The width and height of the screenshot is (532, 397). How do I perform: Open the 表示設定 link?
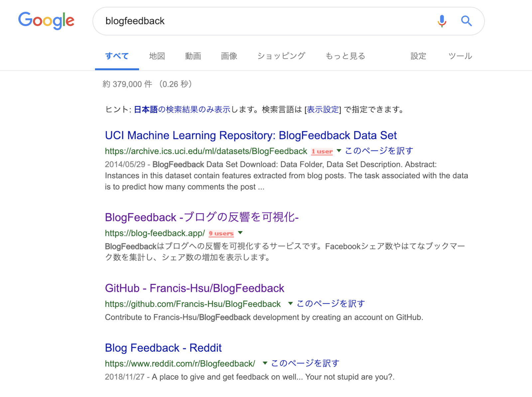[323, 109]
